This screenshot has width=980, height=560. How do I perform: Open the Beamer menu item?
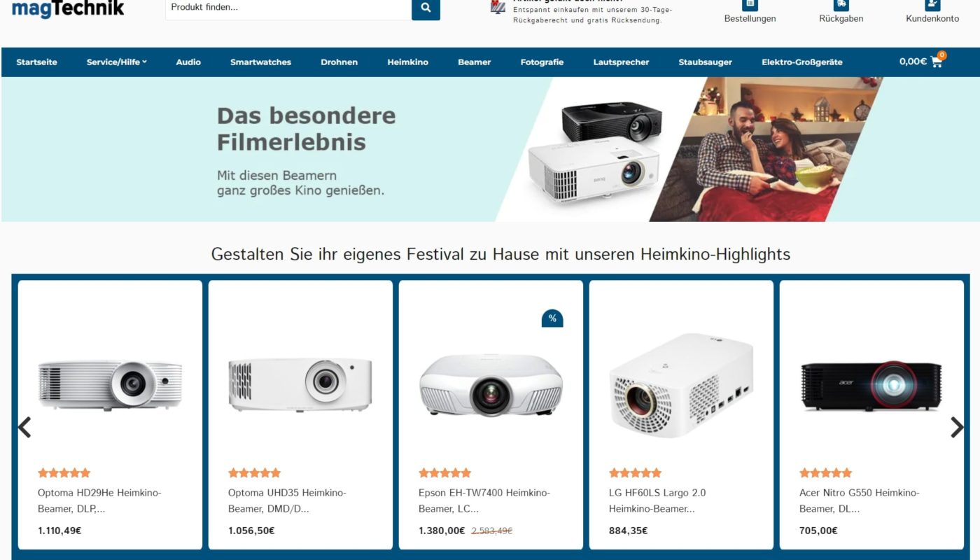pos(474,62)
